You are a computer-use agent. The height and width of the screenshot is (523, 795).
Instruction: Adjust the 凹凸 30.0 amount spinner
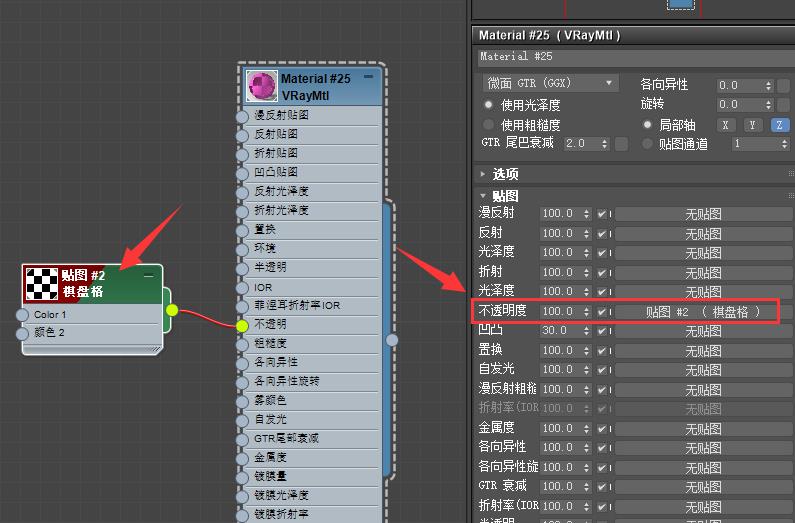coord(586,331)
